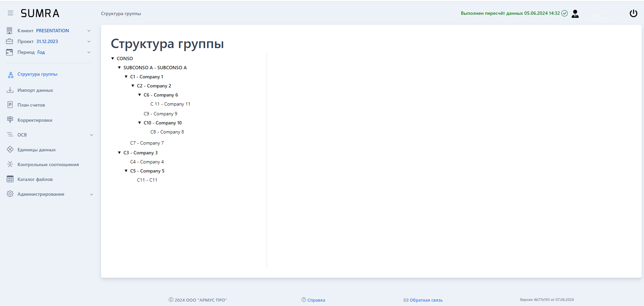The height and width of the screenshot is (306, 644).
Task: Click the Администрирование gear icon
Action: point(10,194)
